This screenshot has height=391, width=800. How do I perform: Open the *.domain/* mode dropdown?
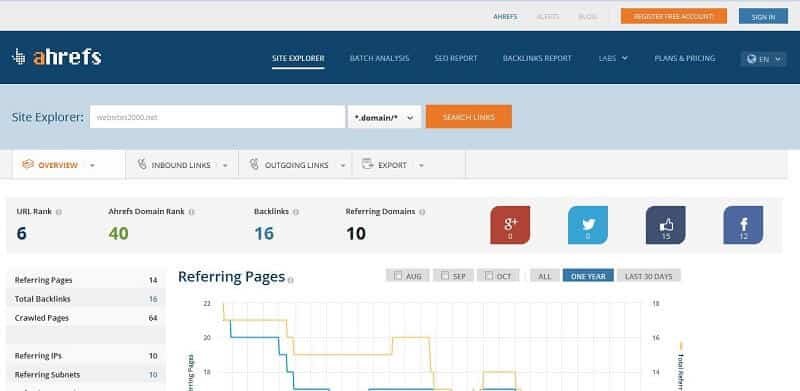[384, 117]
